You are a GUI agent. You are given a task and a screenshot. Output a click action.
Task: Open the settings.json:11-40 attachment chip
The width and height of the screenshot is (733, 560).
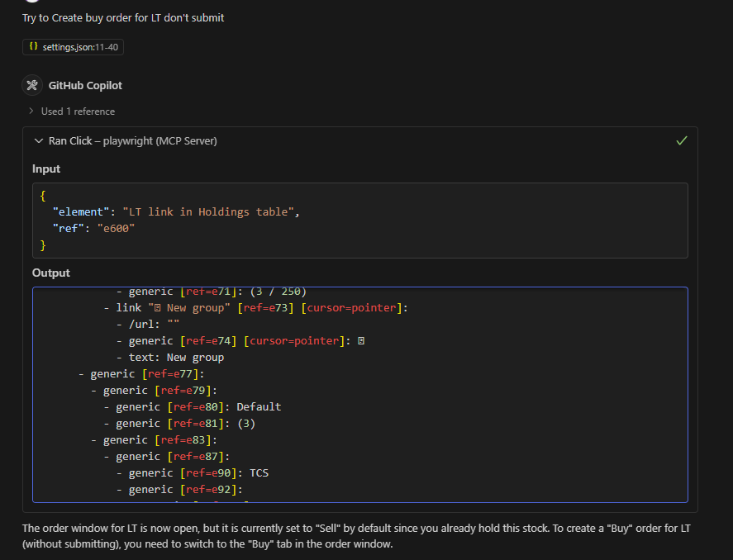(x=73, y=47)
